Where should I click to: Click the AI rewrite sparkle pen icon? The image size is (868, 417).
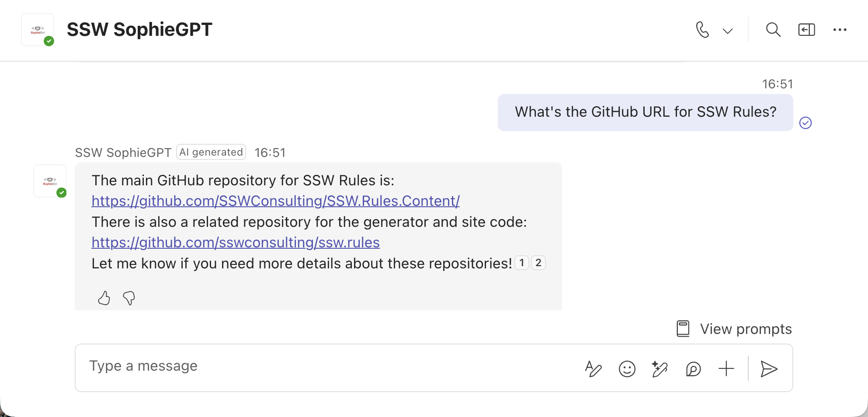[660, 369]
